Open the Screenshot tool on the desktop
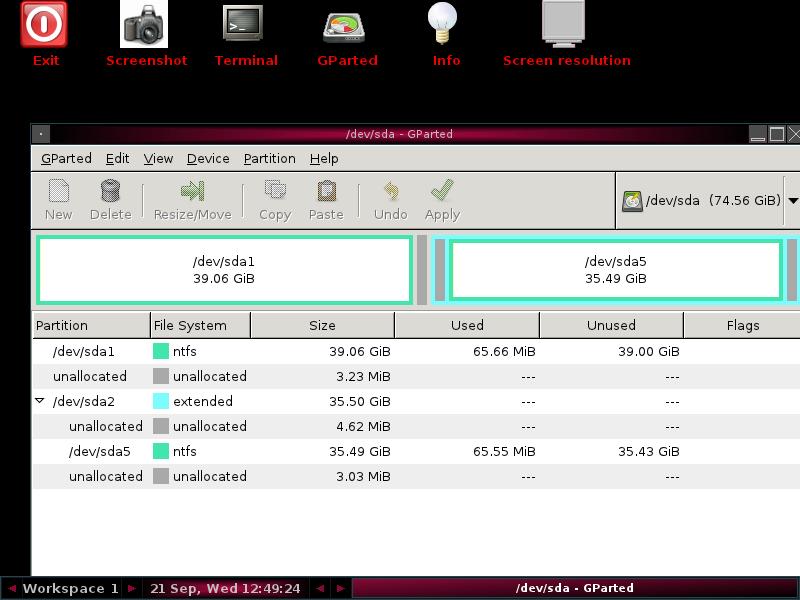This screenshot has width=800, height=600. point(146,25)
